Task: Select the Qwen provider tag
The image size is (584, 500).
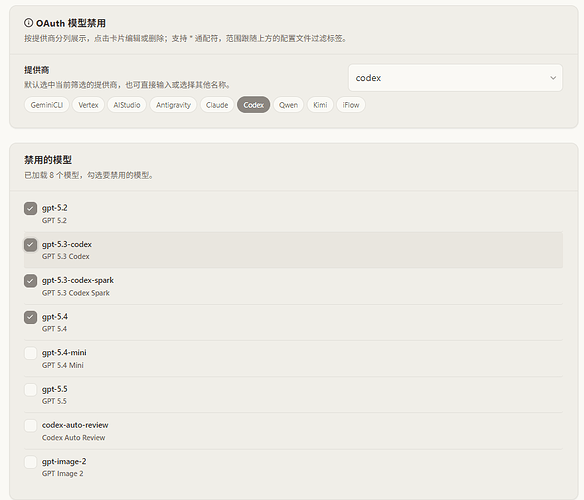Action: [288, 105]
